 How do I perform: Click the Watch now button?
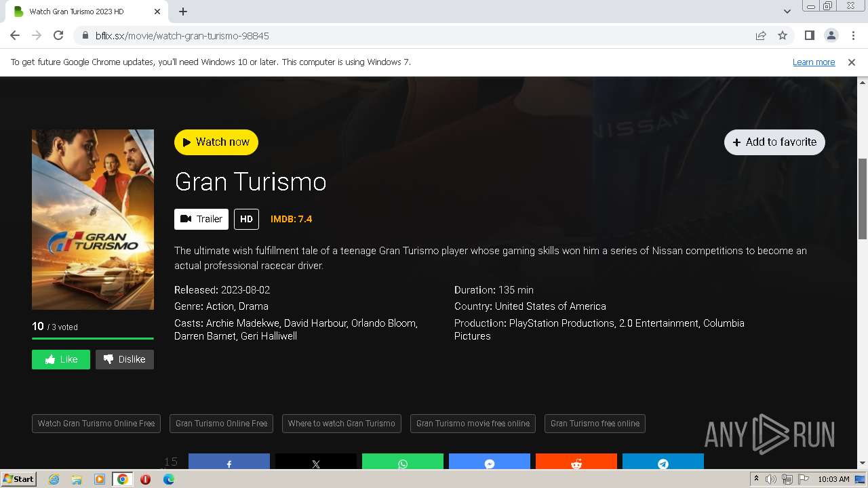pos(216,142)
